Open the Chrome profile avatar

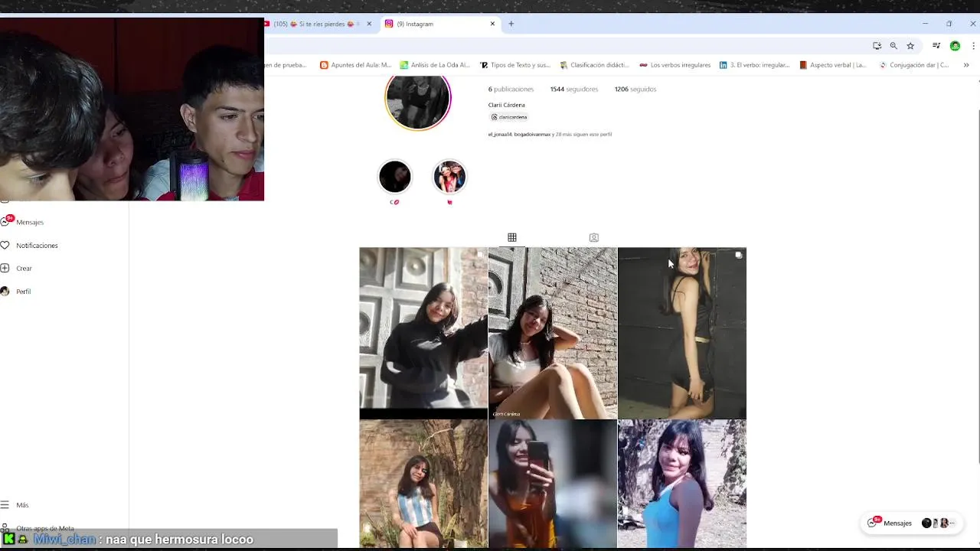coord(955,46)
